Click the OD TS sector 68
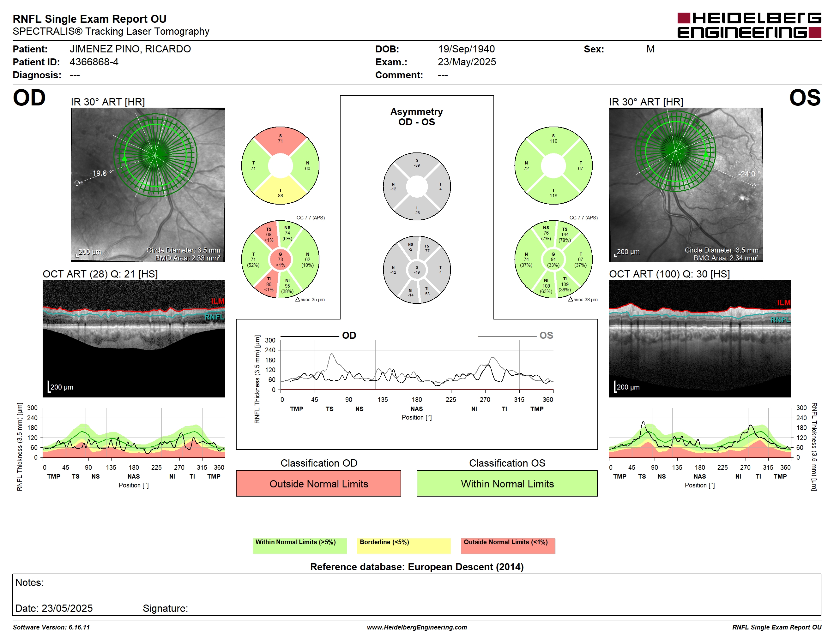834x644 pixels. [269, 235]
